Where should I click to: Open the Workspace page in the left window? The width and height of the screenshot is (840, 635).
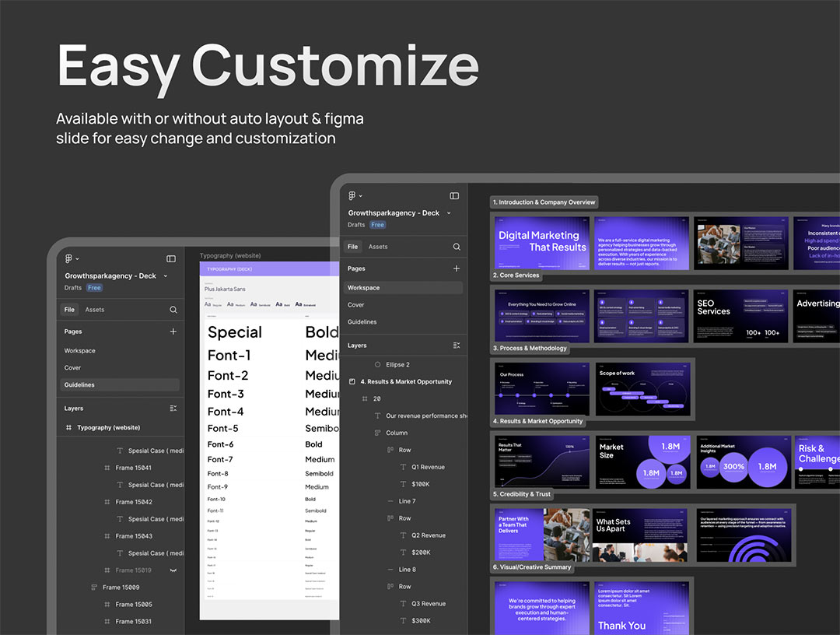(80, 351)
